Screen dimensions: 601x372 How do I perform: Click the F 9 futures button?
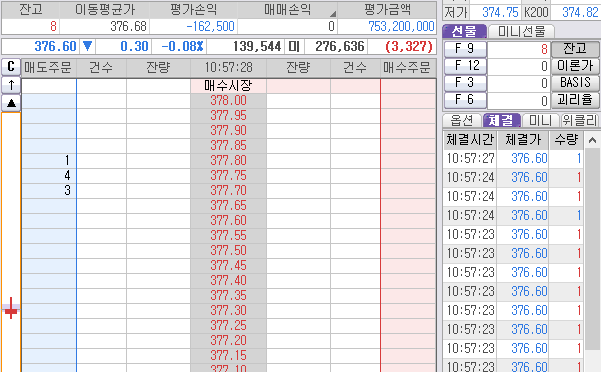click(465, 49)
